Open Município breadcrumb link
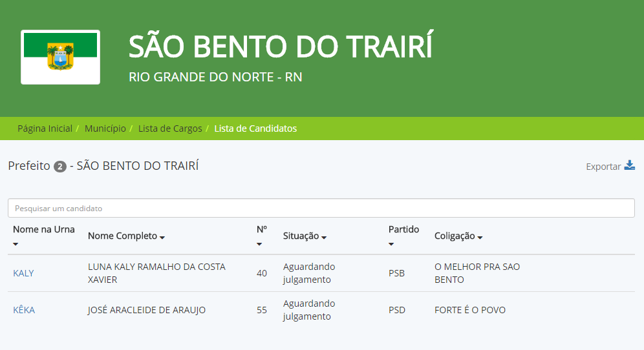Viewport: 644px width, 350px height. (x=105, y=129)
